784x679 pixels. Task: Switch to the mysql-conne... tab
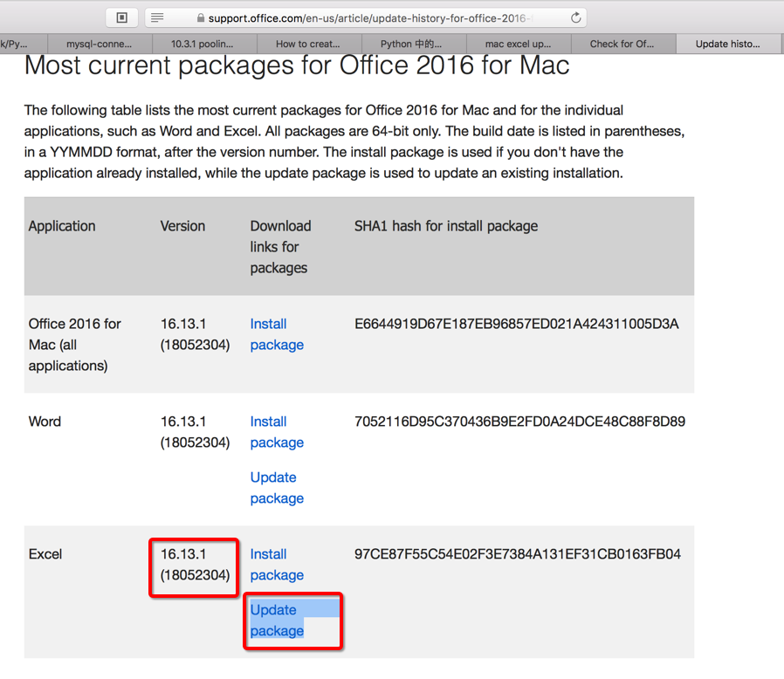point(100,44)
